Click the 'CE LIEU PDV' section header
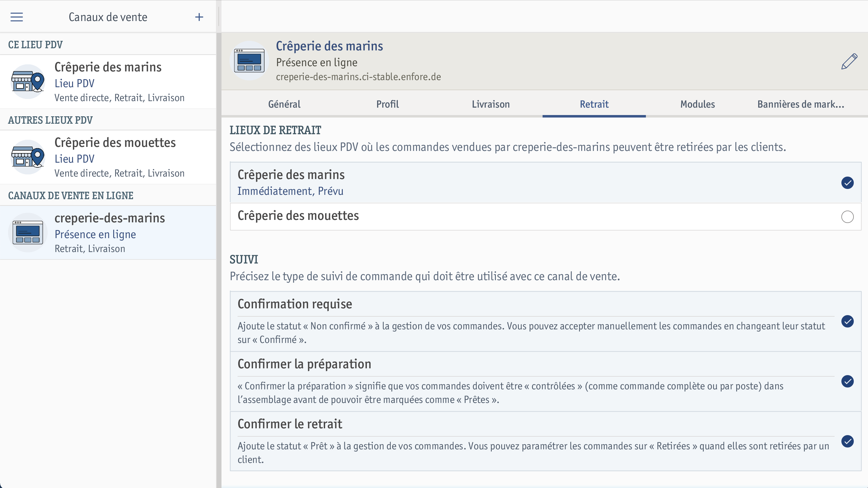 point(35,45)
